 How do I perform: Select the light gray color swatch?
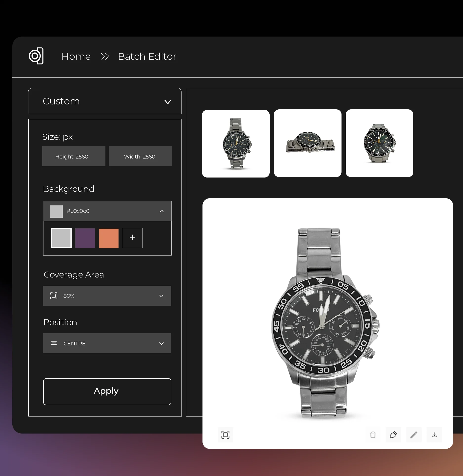61,238
